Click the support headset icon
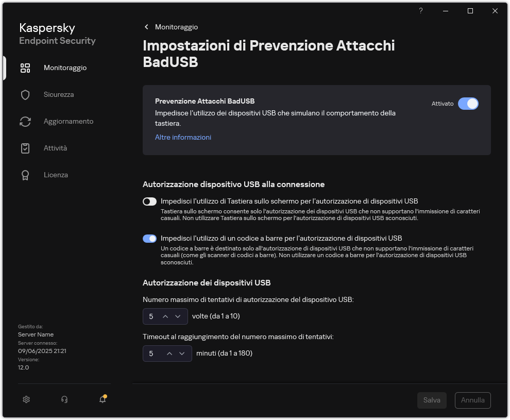The width and height of the screenshot is (510, 420). (64, 399)
